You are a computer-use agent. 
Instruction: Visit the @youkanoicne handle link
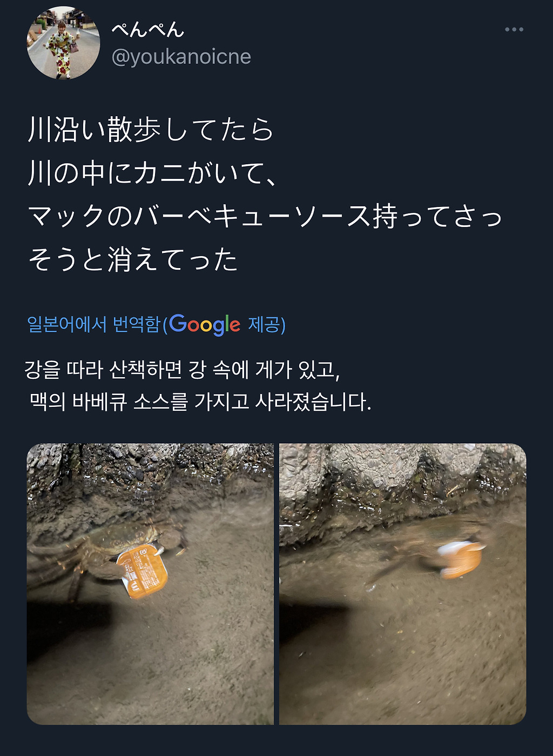pos(181,57)
